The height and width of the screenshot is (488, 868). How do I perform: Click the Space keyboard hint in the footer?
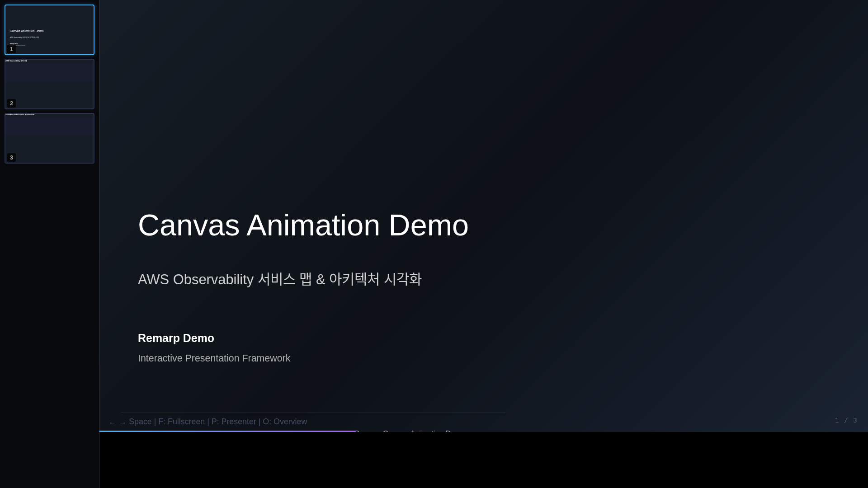click(x=140, y=422)
